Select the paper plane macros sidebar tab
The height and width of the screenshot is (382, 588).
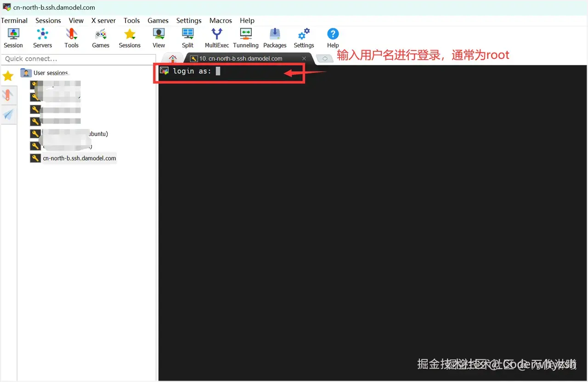8,114
